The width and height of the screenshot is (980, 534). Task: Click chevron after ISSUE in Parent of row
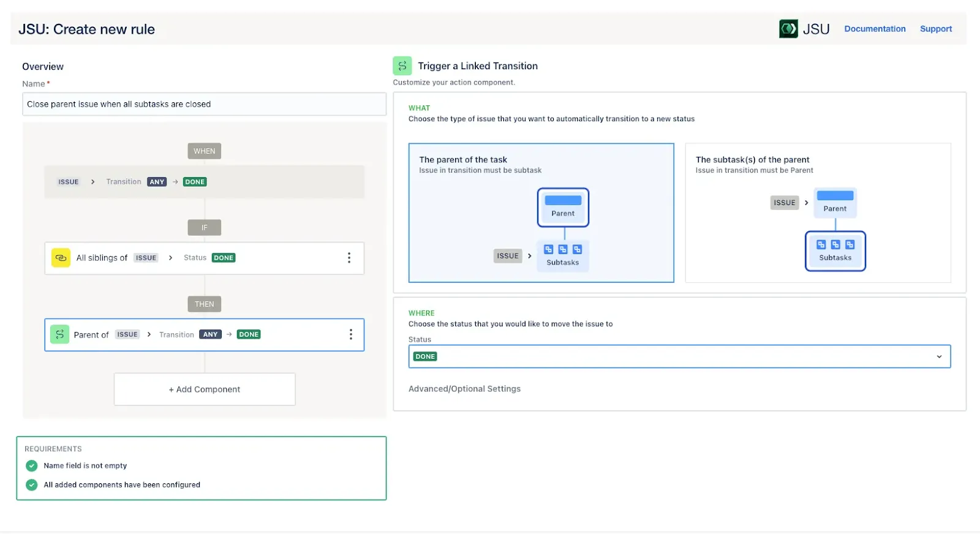point(149,334)
